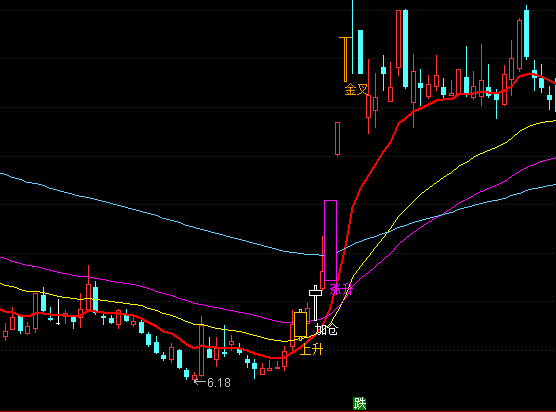556x412 pixels.
Task: Click the orange 金叉 signal label
Action: (356, 89)
